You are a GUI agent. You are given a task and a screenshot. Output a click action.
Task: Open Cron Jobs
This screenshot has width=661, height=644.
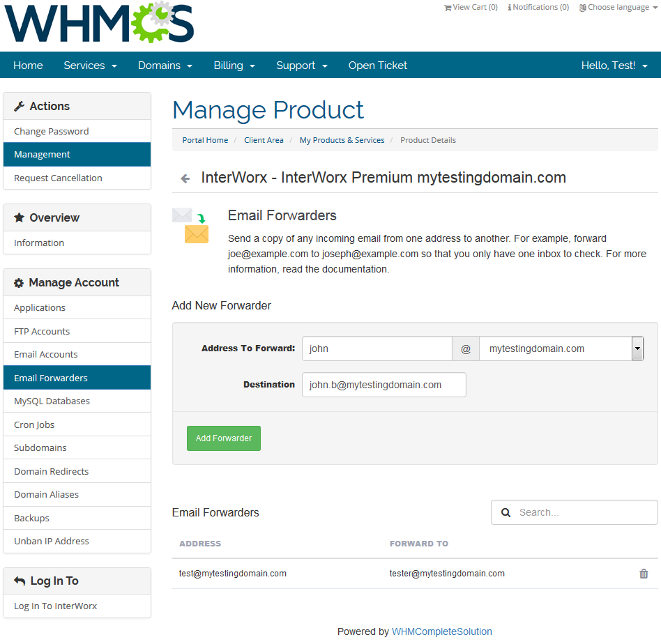point(77,424)
